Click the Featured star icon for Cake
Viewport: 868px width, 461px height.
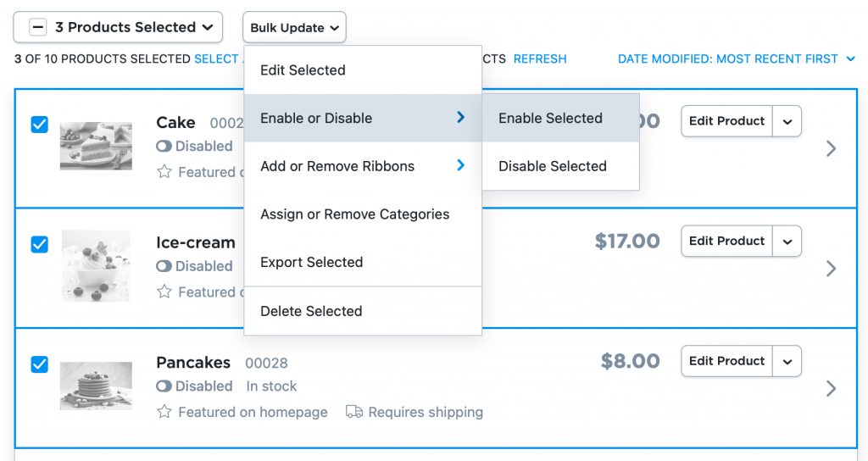click(164, 172)
